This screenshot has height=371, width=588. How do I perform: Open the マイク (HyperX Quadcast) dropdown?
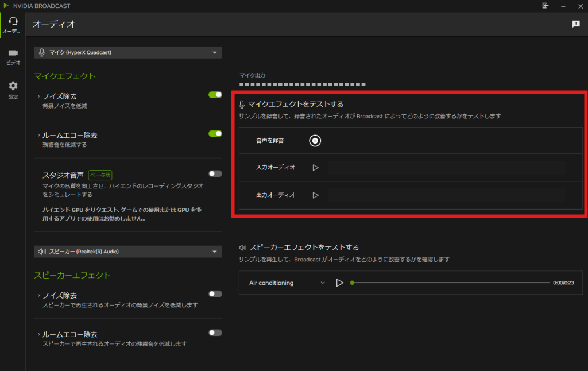tap(128, 52)
